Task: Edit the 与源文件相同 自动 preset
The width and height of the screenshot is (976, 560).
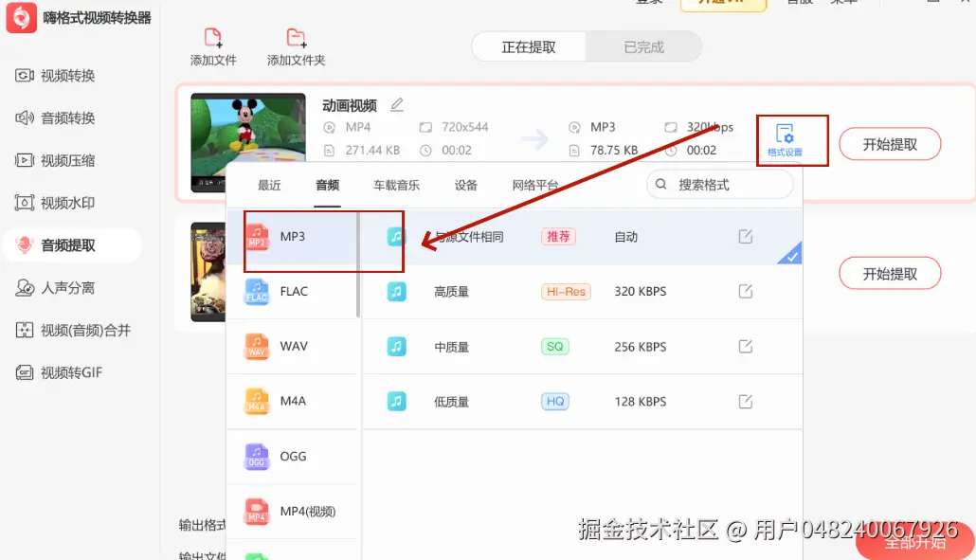Action: pyautogui.click(x=746, y=237)
